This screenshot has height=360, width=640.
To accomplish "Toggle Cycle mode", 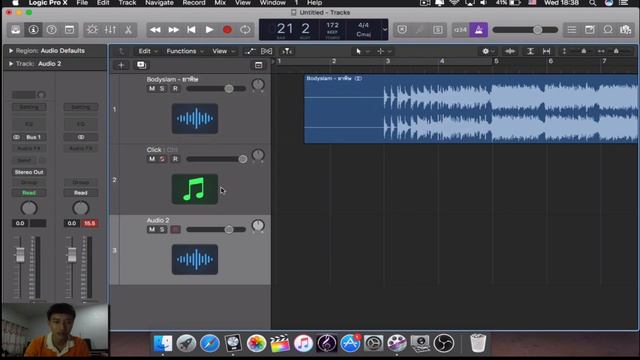I will pyautogui.click(x=245, y=30).
